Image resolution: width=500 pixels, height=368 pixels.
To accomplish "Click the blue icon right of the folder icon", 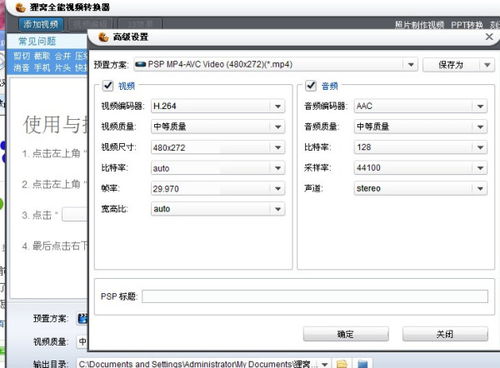I will click(x=362, y=364).
